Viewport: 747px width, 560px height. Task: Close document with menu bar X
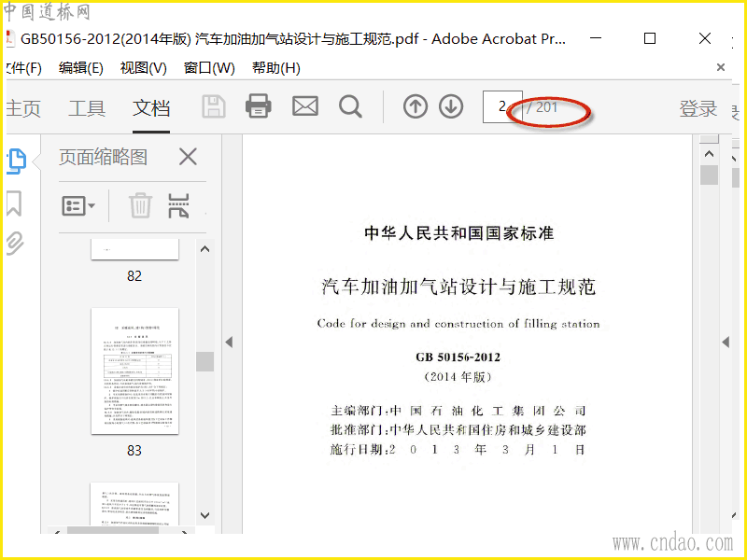(721, 67)
